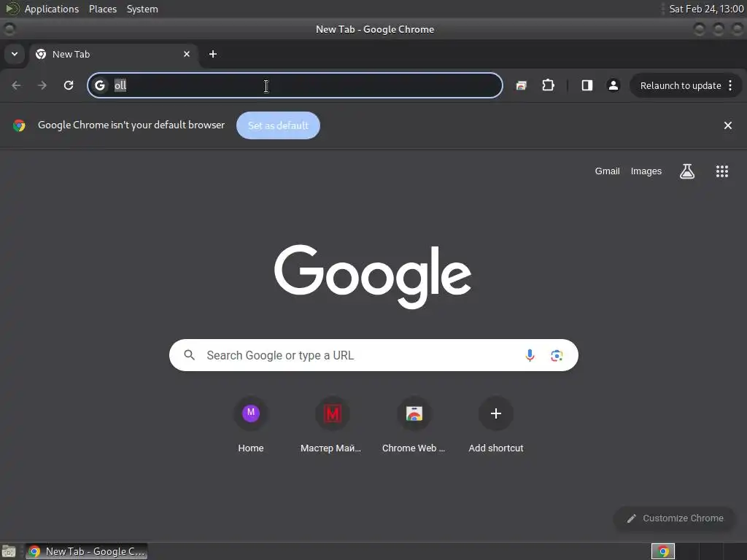Click the Chrome logo in default-browser bar
The width and height of the screenshot is (747, 560).
19,125
